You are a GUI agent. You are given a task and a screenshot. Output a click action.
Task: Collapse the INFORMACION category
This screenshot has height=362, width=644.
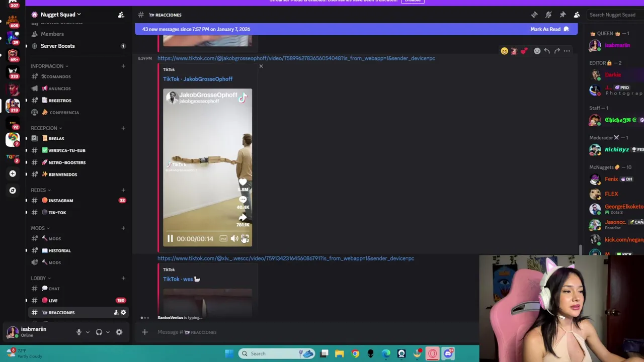tap(49, 66)
